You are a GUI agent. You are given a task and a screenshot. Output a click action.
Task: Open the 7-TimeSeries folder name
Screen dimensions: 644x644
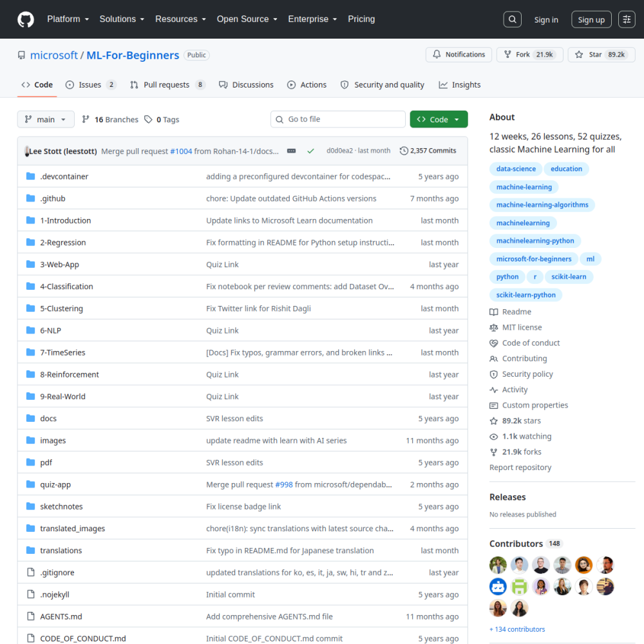click(x=63, y=352)
